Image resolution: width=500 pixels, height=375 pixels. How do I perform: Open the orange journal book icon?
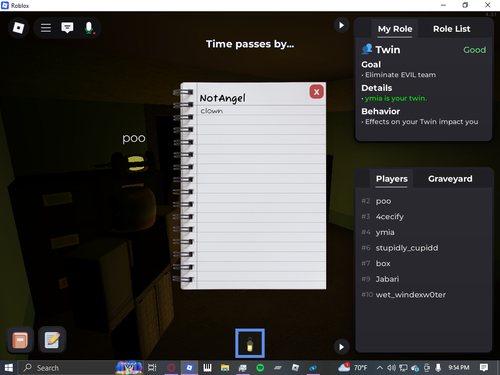(x=20, y=340)
